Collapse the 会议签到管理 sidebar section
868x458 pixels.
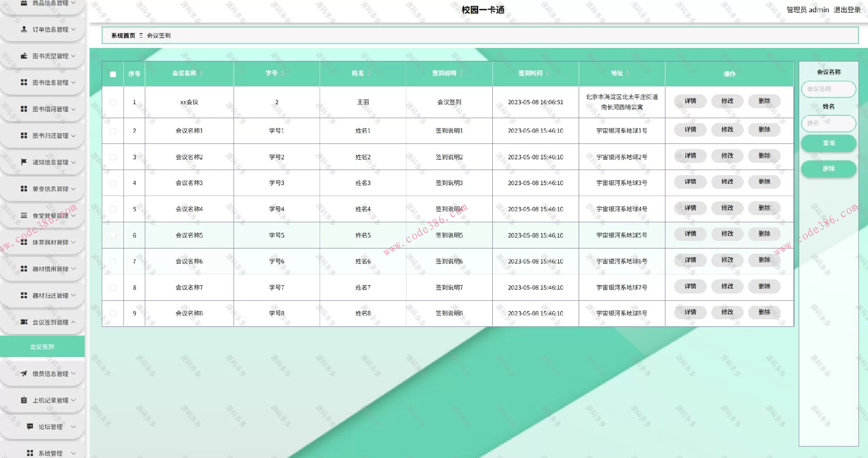pos(50,322)
